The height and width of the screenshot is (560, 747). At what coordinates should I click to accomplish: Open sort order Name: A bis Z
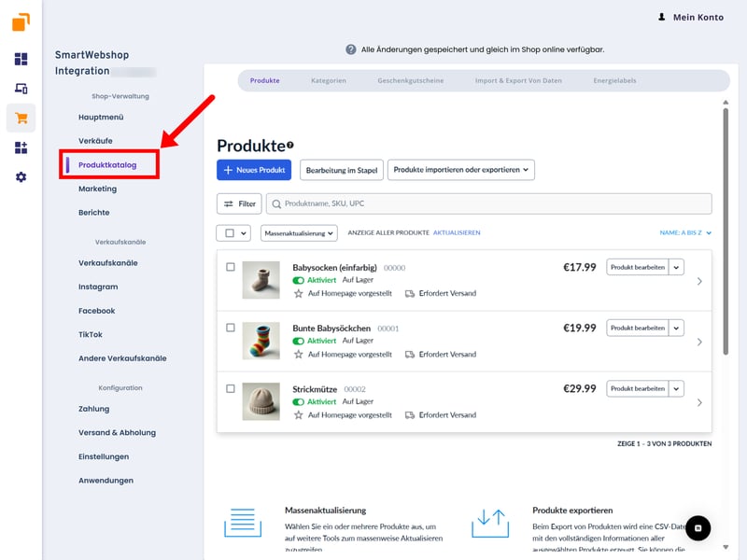pyautogui.click(x=684, y=232)
